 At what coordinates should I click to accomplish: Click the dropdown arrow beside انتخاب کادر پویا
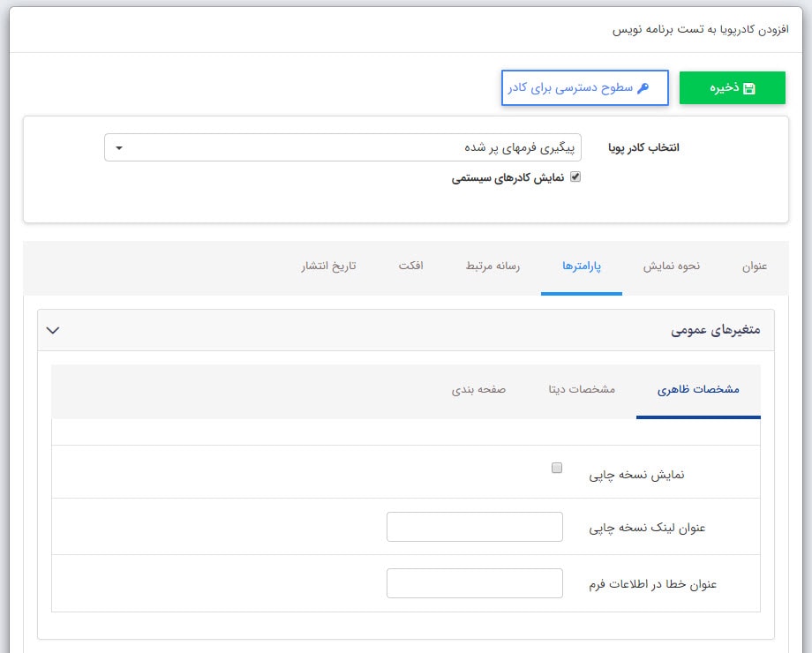(119, 148)
